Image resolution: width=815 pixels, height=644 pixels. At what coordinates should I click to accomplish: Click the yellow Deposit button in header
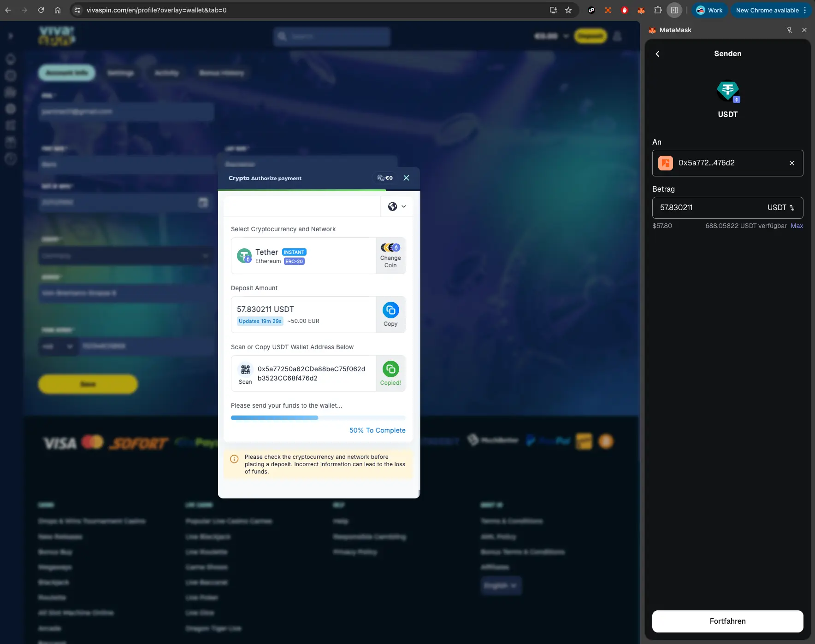coord(591,36)
